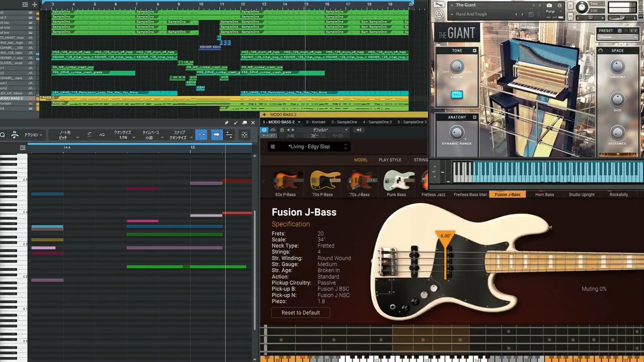Click Kontakt snapshot camera icon
The width and height of the screenshot is (644, 362).
pyautogui.click(x=549, y=5)
